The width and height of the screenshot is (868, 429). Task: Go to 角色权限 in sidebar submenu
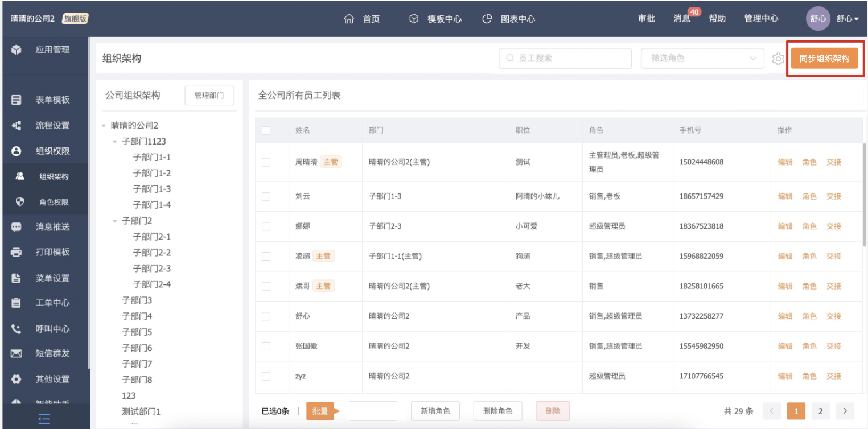click(54, 202)
